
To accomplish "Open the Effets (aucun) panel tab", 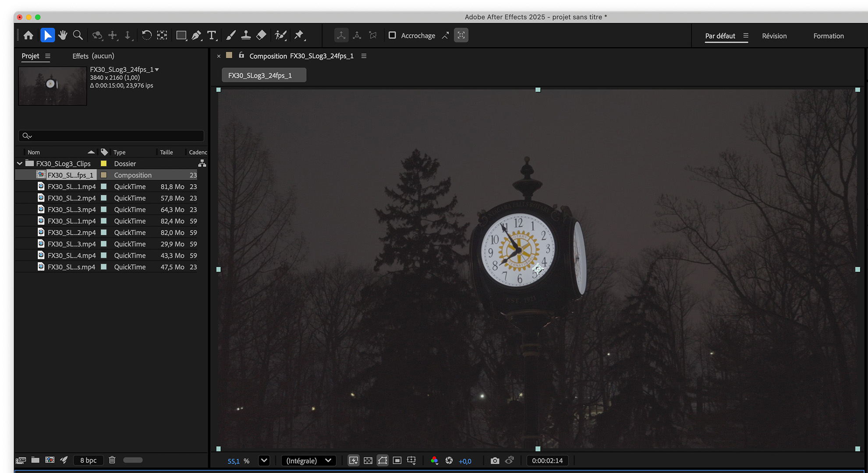I will pyautogui.click(x=93, y=56).
